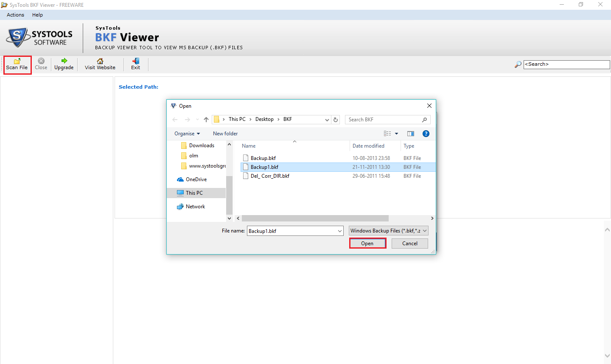
Task: Click Backup.bkf file icon
Action: pyautogui.click(x=245, y=158)
